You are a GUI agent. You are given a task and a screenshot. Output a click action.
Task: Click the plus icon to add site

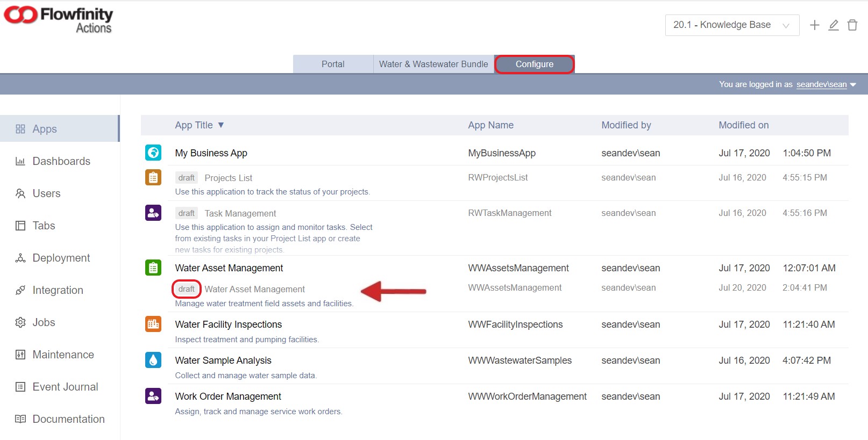[x=814, y=25]
